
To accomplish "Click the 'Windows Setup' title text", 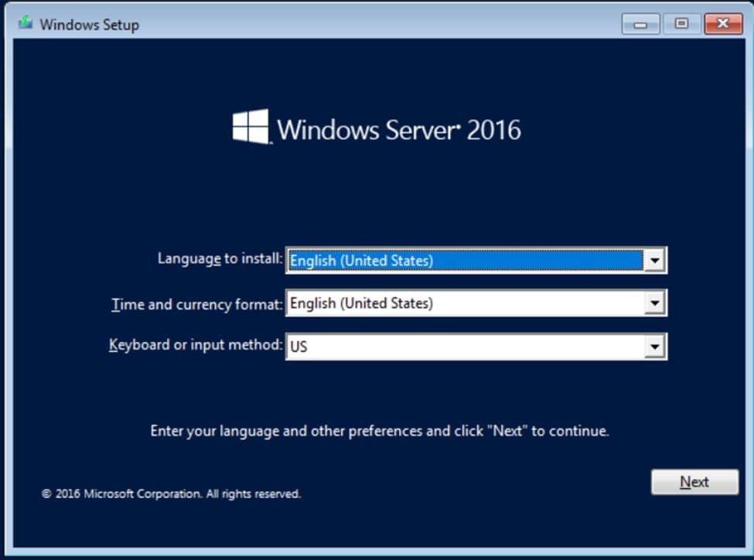I will 89,25.
